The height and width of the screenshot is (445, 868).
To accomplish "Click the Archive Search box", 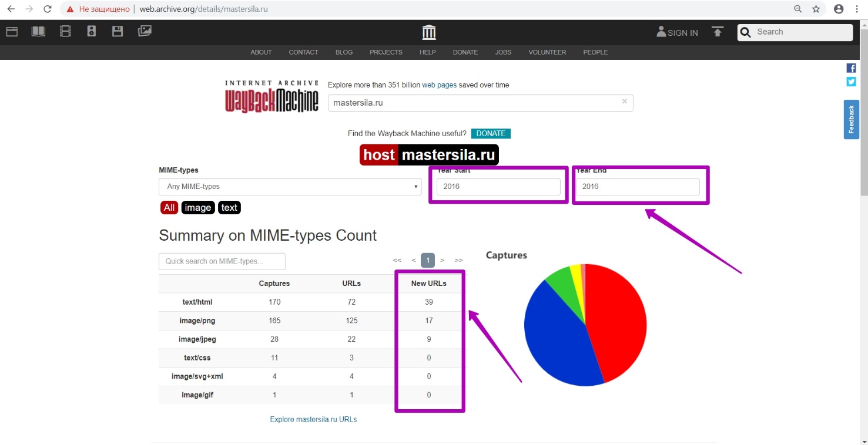I will (795, 32).
